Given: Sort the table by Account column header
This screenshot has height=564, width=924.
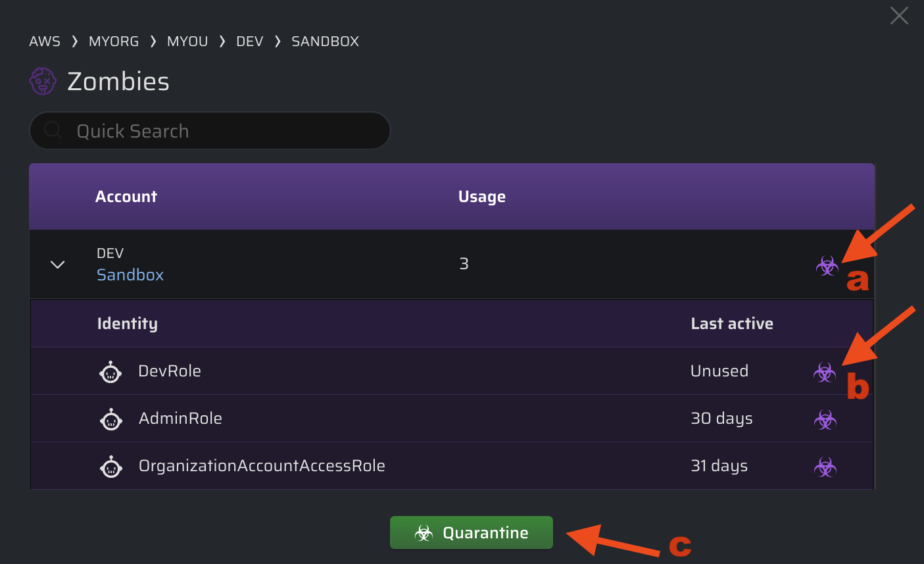Looking at the screenshot, I should pyautogui.click(x=126, y=197).
